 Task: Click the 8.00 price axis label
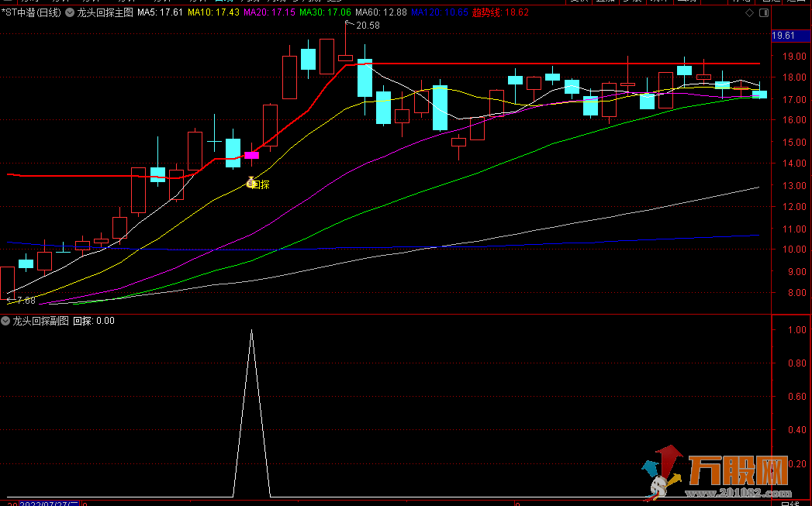tap(797, 293)
